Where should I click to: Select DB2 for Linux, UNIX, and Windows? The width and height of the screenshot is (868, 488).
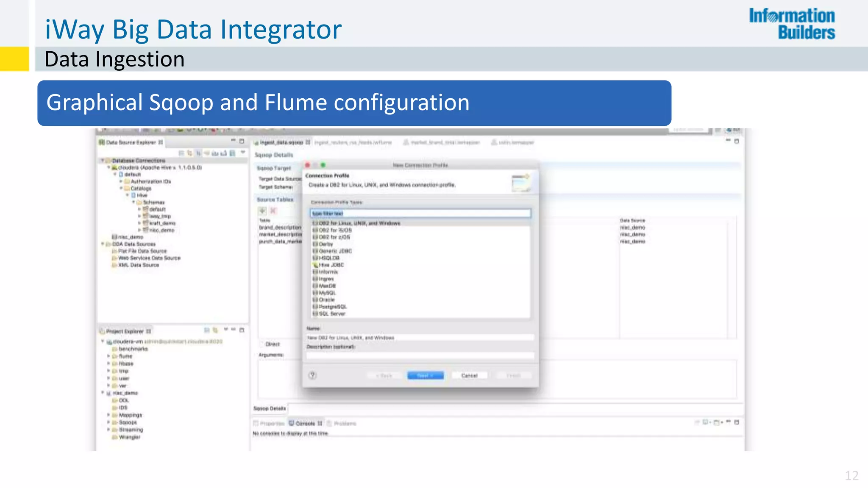pos(420,223)
